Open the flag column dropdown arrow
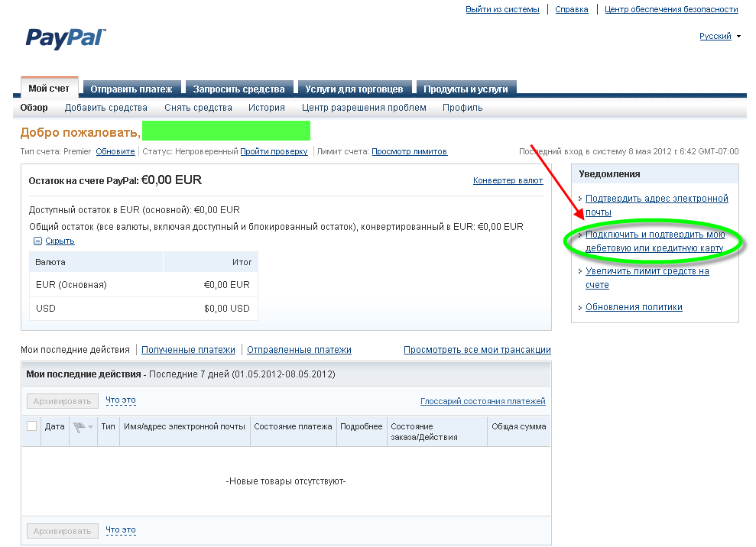The image size is (756, 547). [x=91, y=428]
